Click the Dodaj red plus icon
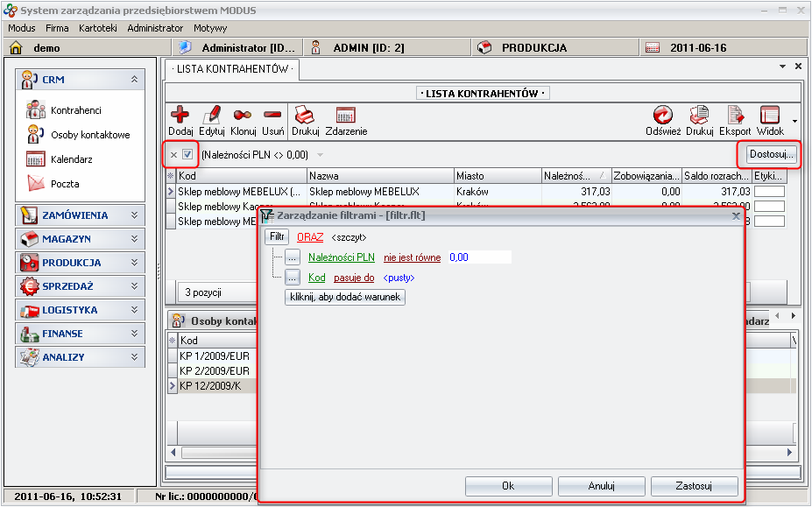The height and width of the screenshot is (507, 812). click(180, 116)
